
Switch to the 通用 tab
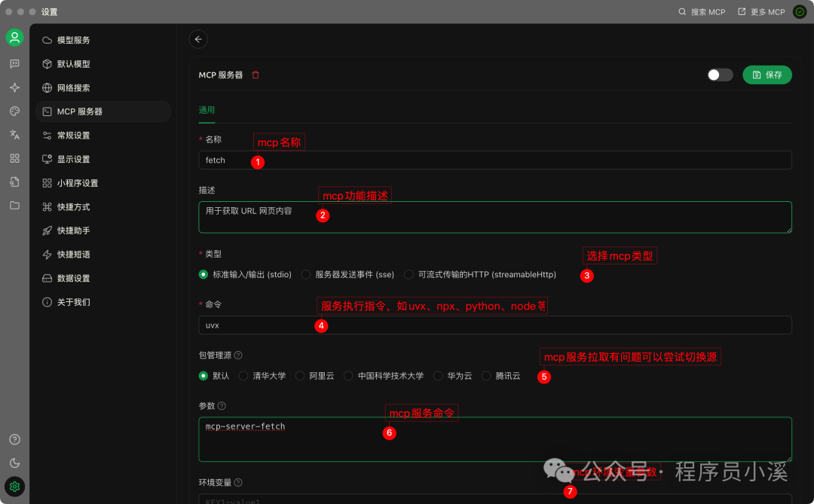coord(207,110)
